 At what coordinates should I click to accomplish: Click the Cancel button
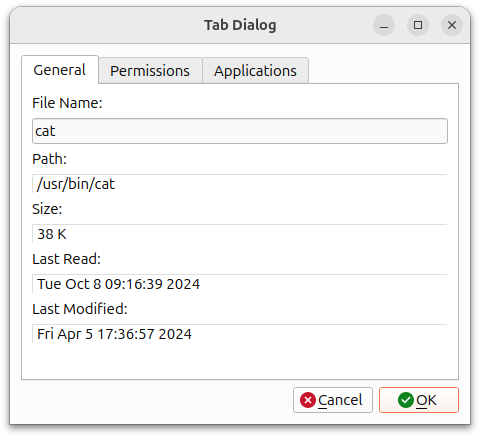pyautogui.click(x=333, y=400)
